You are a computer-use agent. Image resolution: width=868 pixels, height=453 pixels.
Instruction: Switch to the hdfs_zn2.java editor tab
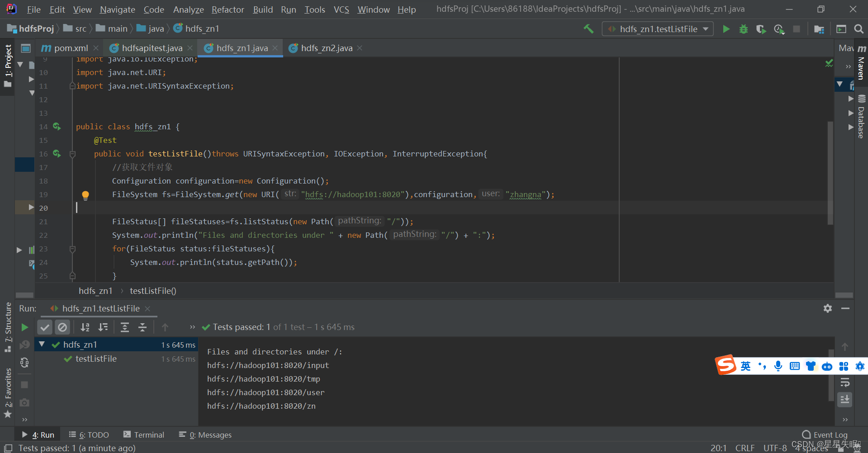click(325, 48)
